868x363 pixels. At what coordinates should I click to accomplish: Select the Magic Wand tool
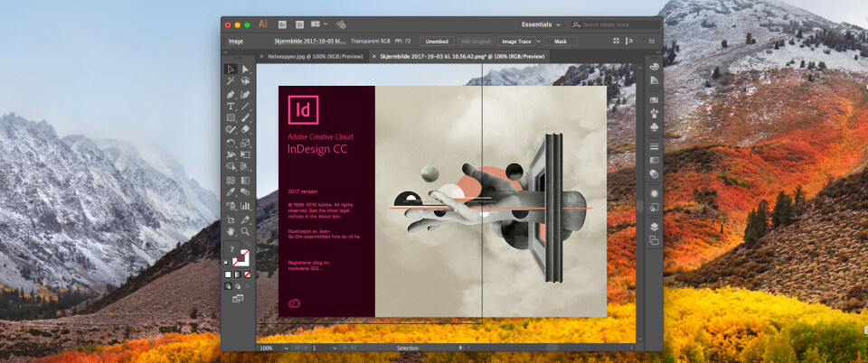click(x=231, y=81)
